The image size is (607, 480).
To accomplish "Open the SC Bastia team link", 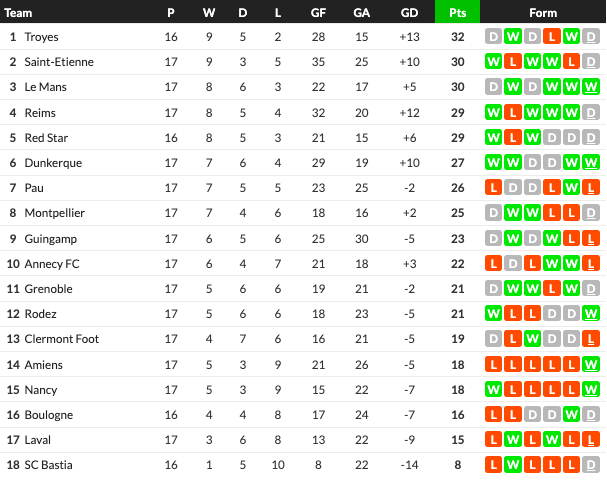I will tap(48, 464).
